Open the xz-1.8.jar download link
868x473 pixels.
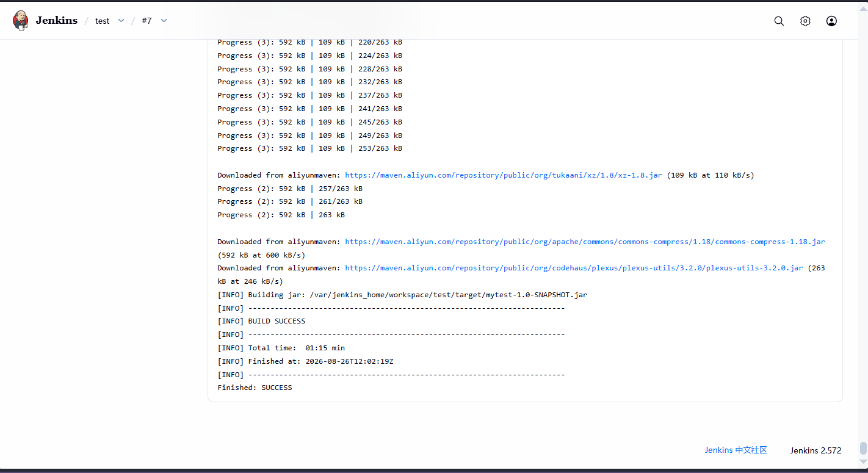click(504, 175)
